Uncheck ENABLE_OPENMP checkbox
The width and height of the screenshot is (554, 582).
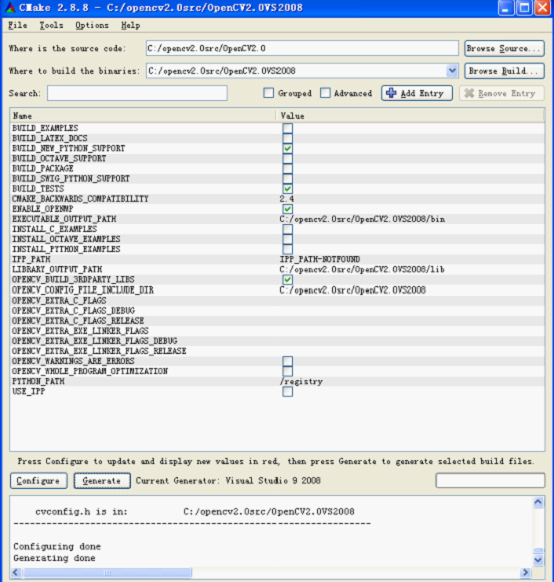(x=288, y=209)
